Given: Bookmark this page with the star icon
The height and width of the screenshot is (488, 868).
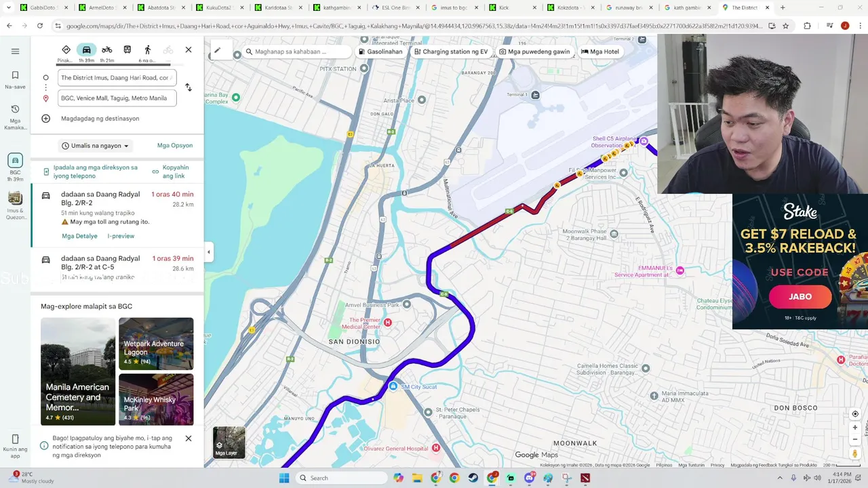Looking at the screenshot, I should coord(785,26).
